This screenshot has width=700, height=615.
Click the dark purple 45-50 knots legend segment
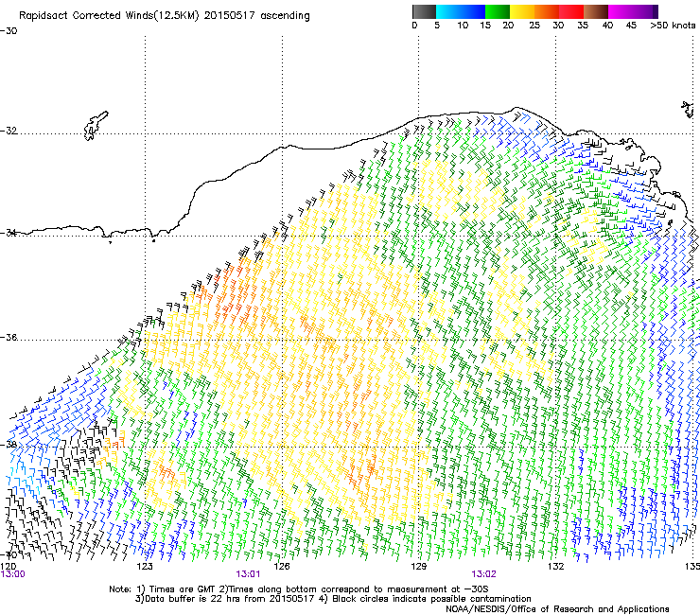point(645,11)
